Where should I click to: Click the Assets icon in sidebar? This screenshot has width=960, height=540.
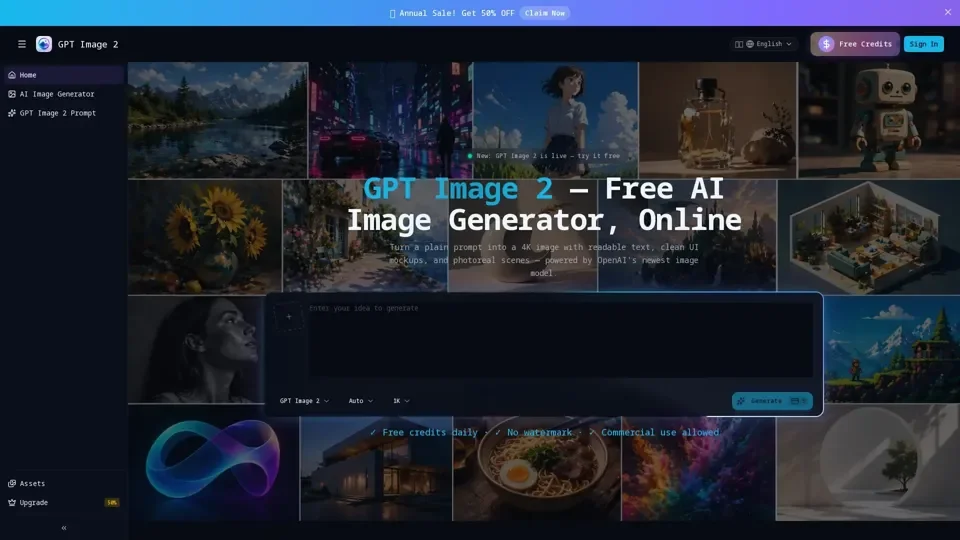12,483
